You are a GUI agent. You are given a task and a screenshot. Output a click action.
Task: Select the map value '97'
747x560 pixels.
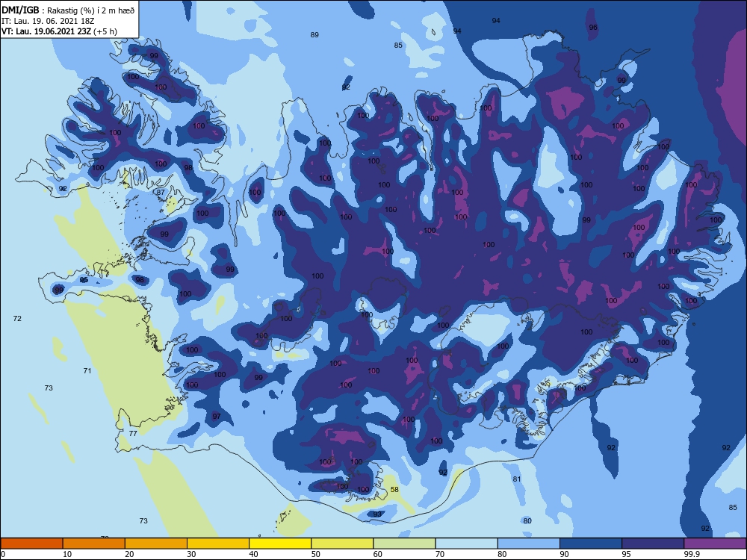tap(217, 416)
